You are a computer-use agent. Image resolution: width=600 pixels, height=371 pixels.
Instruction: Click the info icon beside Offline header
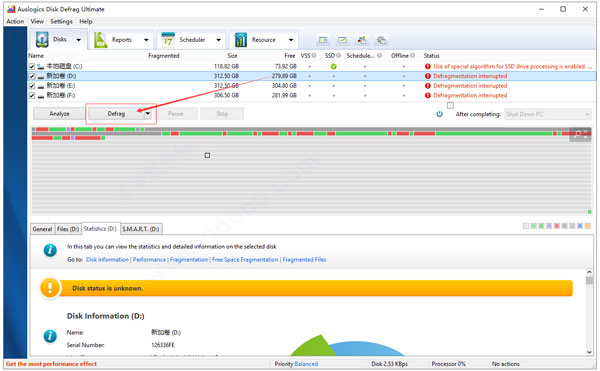412,55
